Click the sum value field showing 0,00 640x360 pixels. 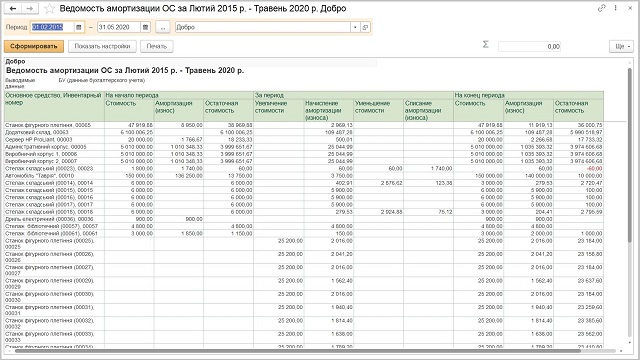coord(529,47)
